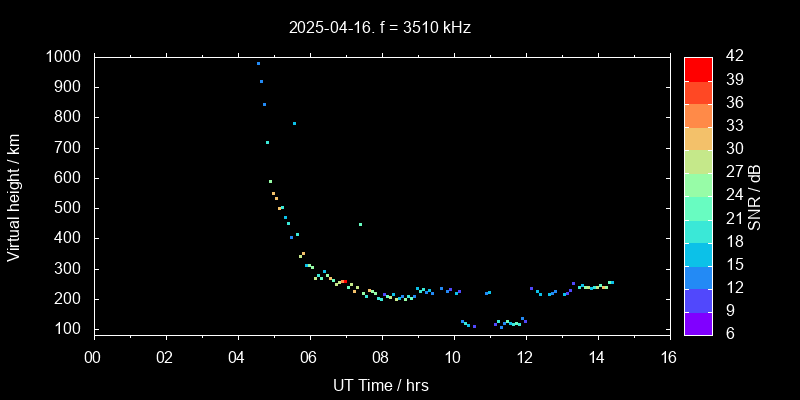Click the '16' tick label on the time axis
This screenshot has height=400, width=800.
[669, 357]
